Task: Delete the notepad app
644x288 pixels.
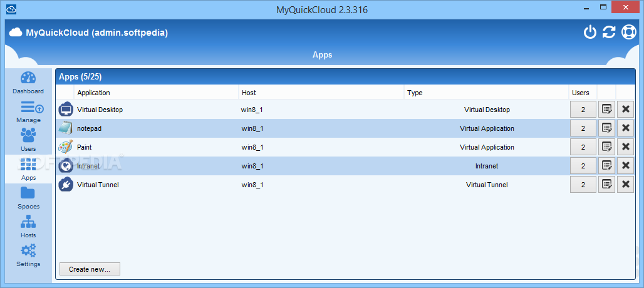Action: [625, 128]
